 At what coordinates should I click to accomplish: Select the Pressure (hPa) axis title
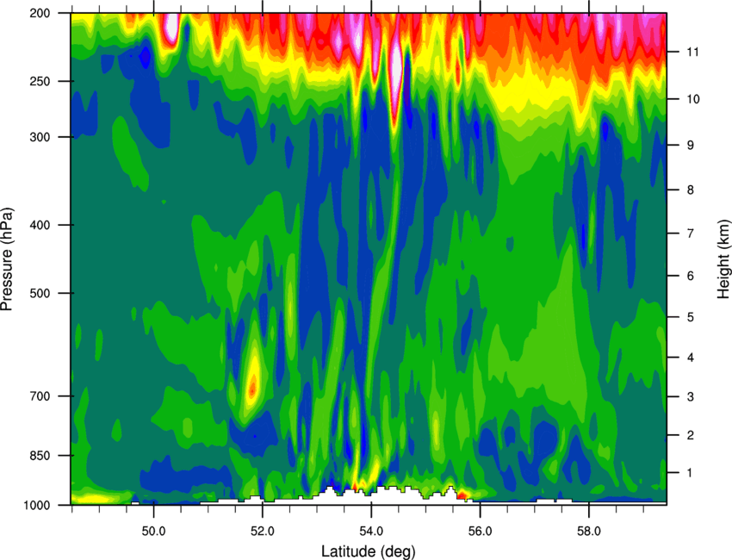pyautogui.click(x=7, y=258)
